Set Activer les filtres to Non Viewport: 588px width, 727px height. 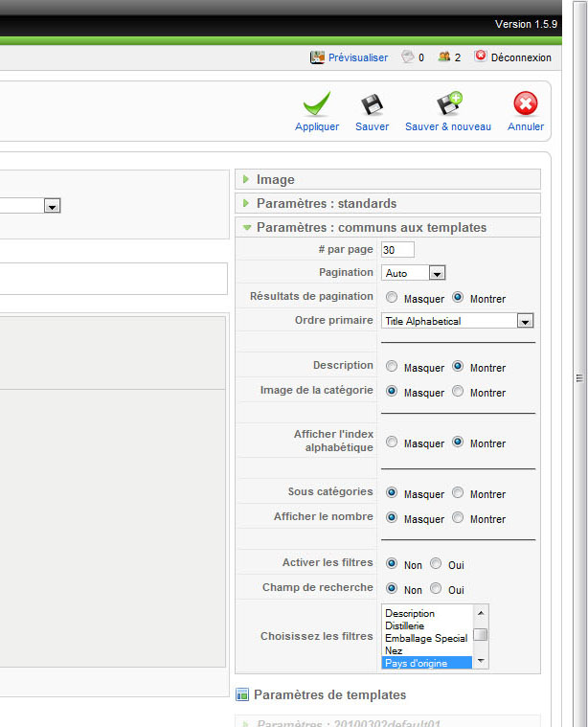pyautogui.click(x=392, y=563)
